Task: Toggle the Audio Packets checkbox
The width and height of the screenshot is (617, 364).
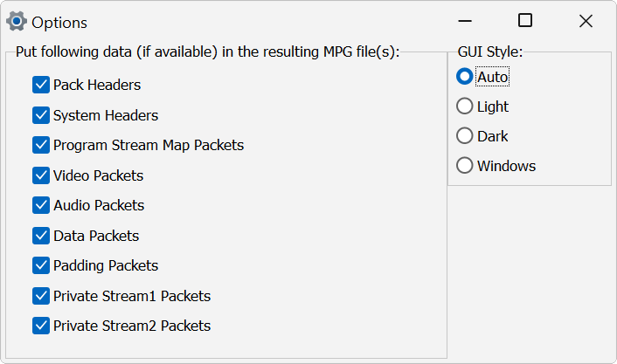Action: click(x=41, y=205)
